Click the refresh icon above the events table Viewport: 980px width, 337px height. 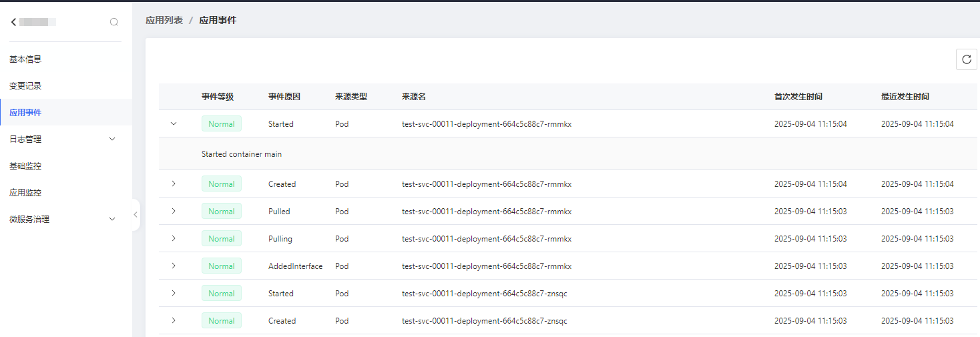click(x=966, y=59)
